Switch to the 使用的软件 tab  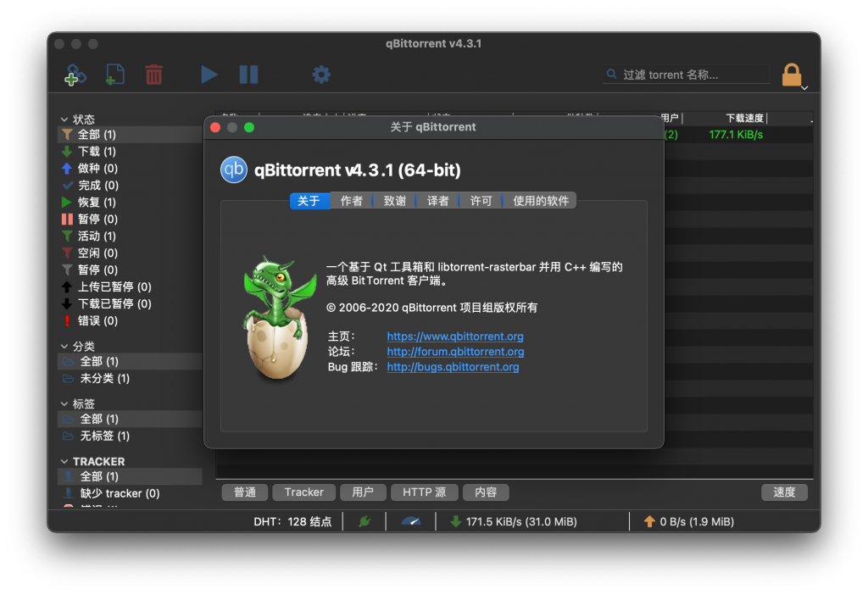point(540,201)
